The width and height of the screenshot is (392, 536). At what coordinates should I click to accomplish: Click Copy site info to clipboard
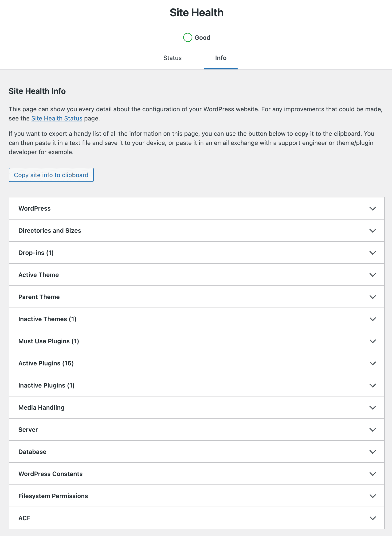(51, 175)
